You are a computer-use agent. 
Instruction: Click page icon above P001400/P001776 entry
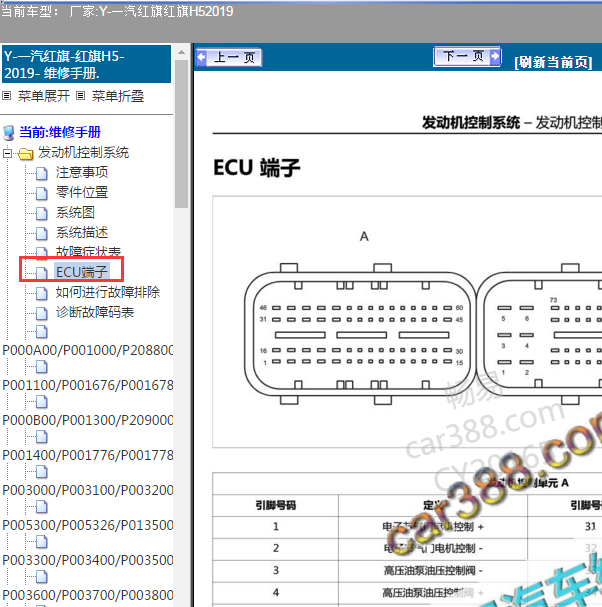[42, 437]
